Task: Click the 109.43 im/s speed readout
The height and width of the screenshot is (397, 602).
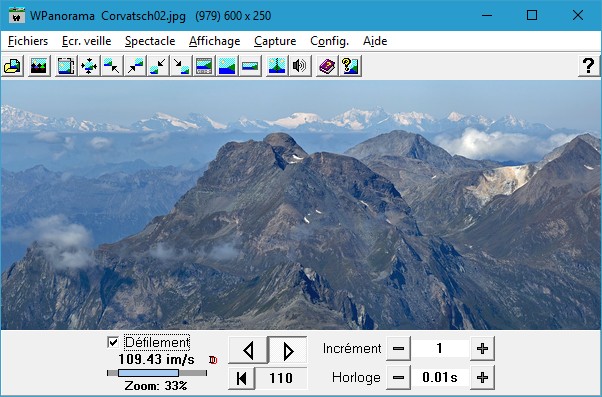Action: tap(157, 360)
